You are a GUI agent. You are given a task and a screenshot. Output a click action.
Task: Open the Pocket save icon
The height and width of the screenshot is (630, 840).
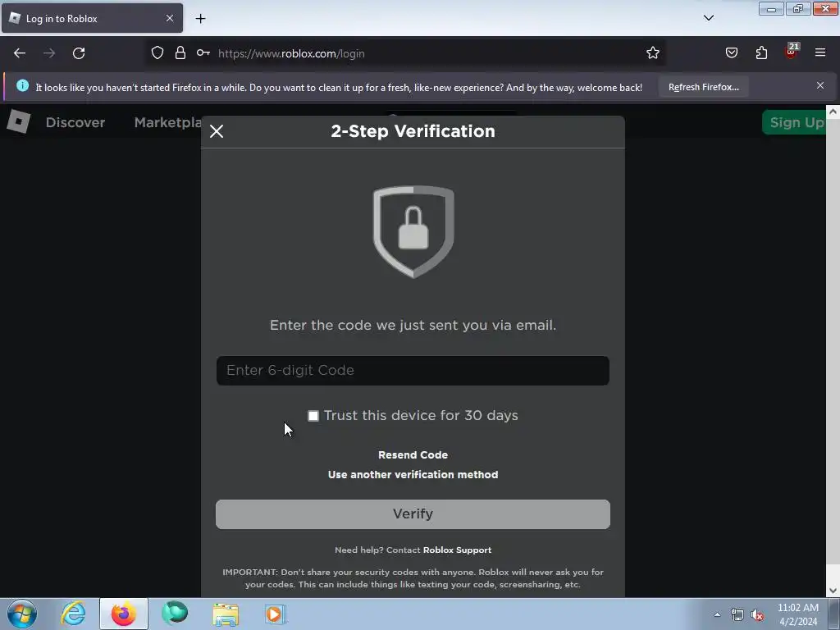(x=731, y=52)
